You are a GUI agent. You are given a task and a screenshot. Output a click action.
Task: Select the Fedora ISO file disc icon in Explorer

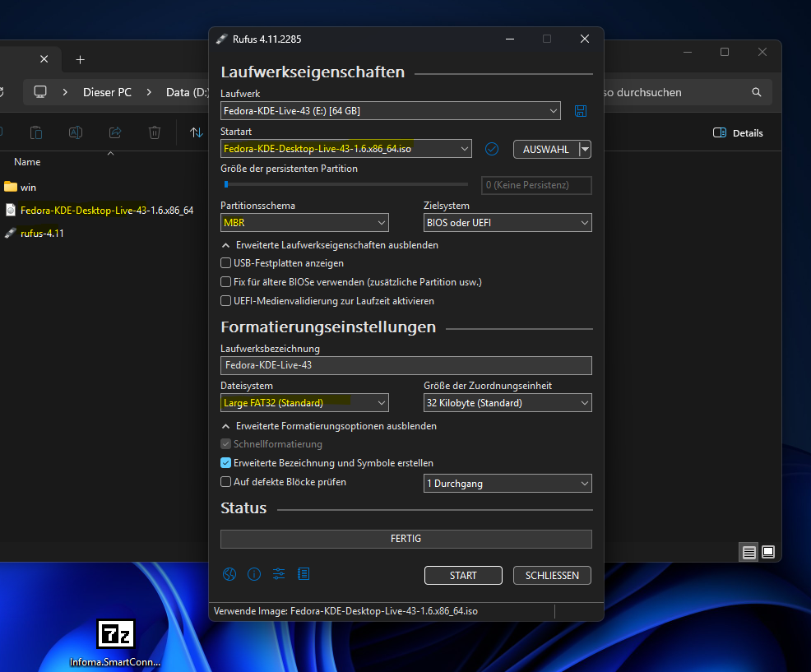point(11,210)
